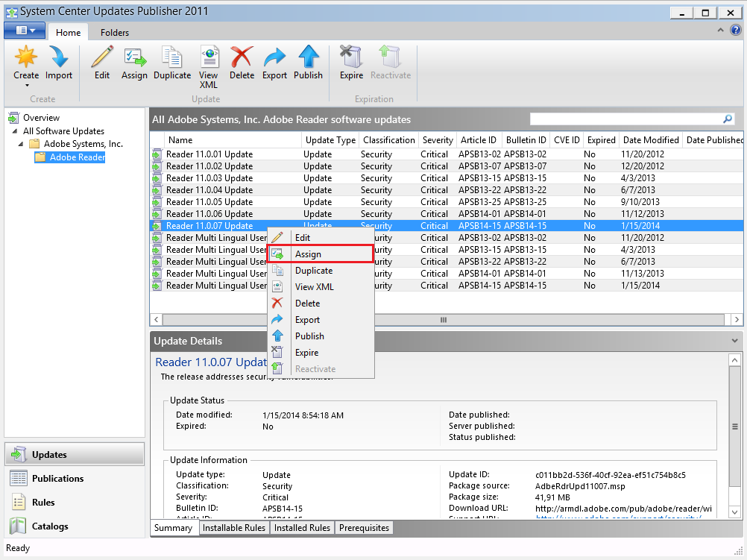The image size is (747, 560).
Task: Collapse the Update Details panel
Action: coord(734,341)
